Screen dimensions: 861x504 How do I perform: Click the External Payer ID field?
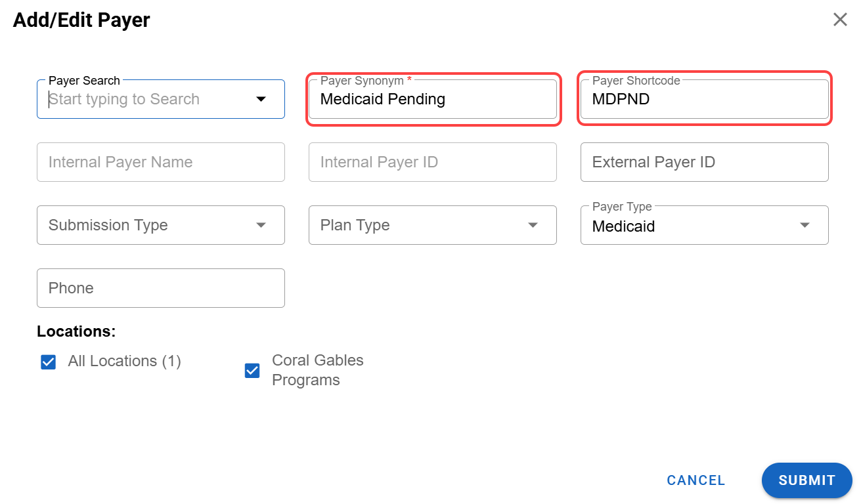[705, 162]
